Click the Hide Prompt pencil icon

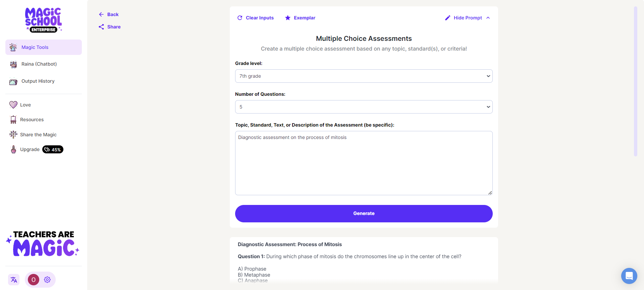pyautogui.click(x=448, y=18)
